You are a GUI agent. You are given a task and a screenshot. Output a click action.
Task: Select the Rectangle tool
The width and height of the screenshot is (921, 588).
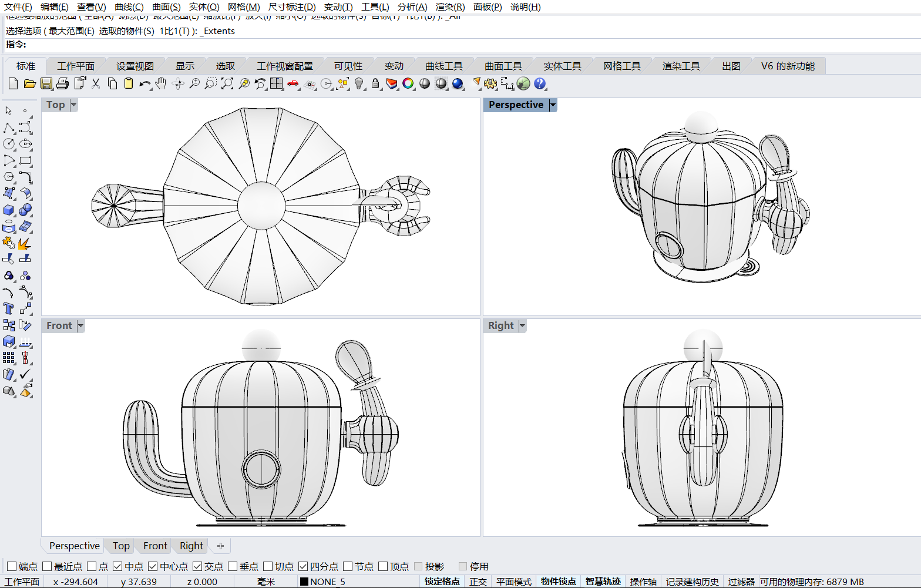pos(25,160)
